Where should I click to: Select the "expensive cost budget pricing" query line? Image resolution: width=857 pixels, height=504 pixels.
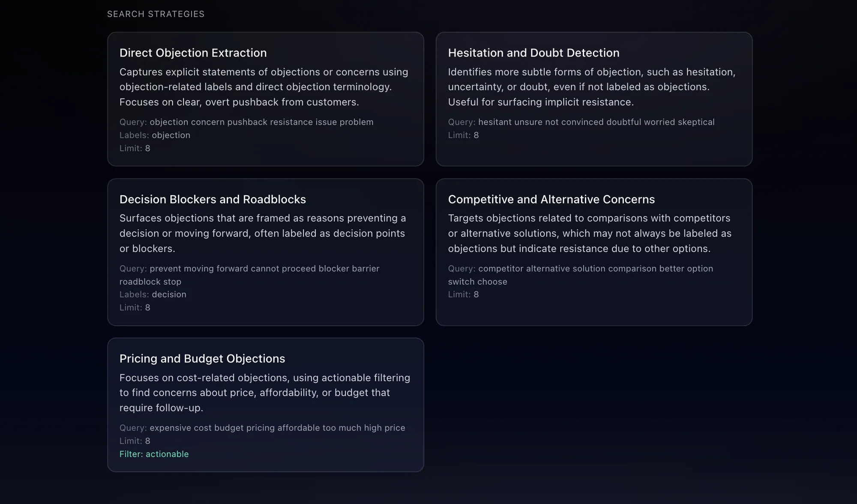pos(277,428)
